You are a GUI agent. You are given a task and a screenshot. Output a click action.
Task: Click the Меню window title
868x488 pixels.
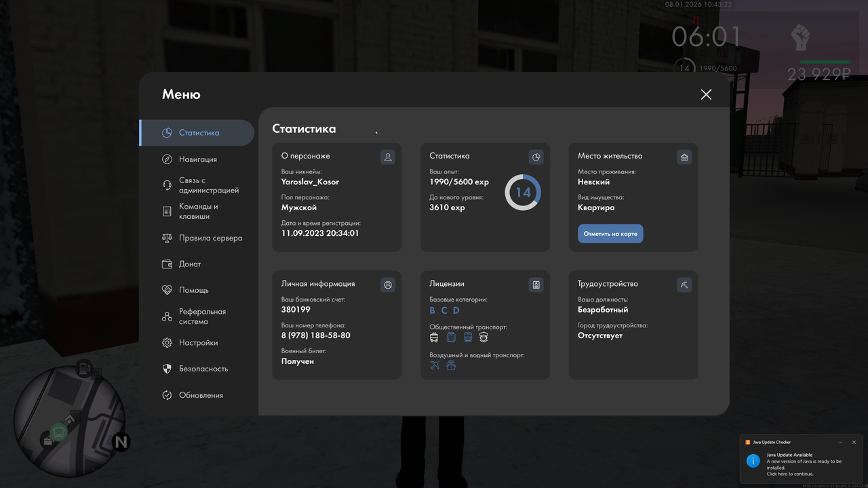tap(181, 95)
